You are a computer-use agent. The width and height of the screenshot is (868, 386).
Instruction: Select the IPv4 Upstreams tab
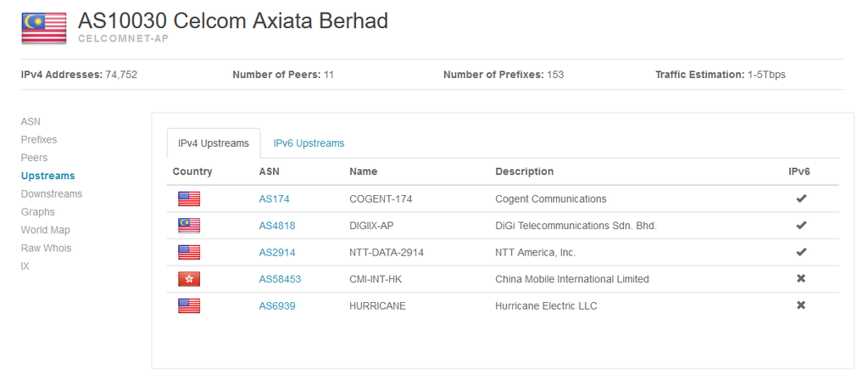click(214, 143)
